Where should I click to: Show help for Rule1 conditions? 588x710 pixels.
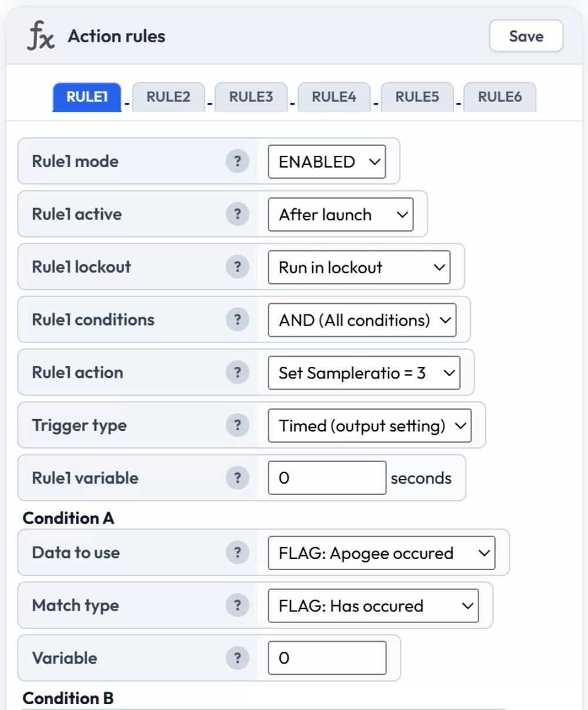238,320
